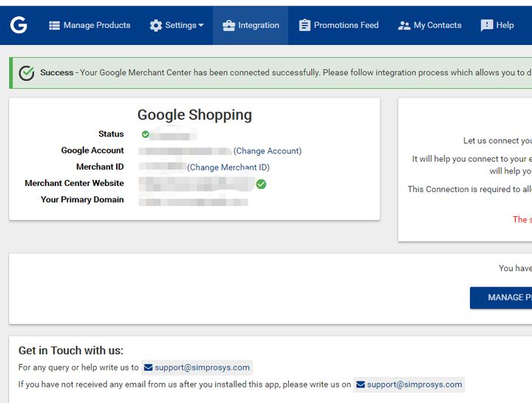Click the green Status check icon

(x=146, y=134)
